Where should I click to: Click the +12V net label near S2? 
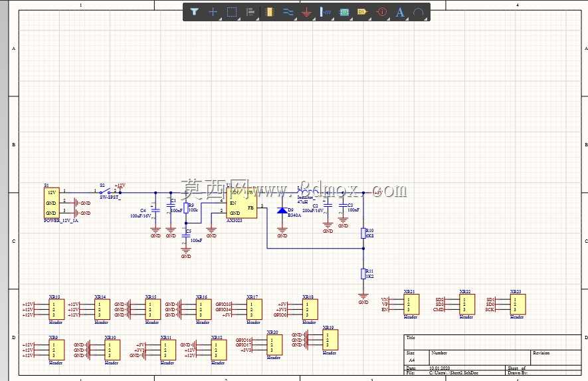click(120, 186)
